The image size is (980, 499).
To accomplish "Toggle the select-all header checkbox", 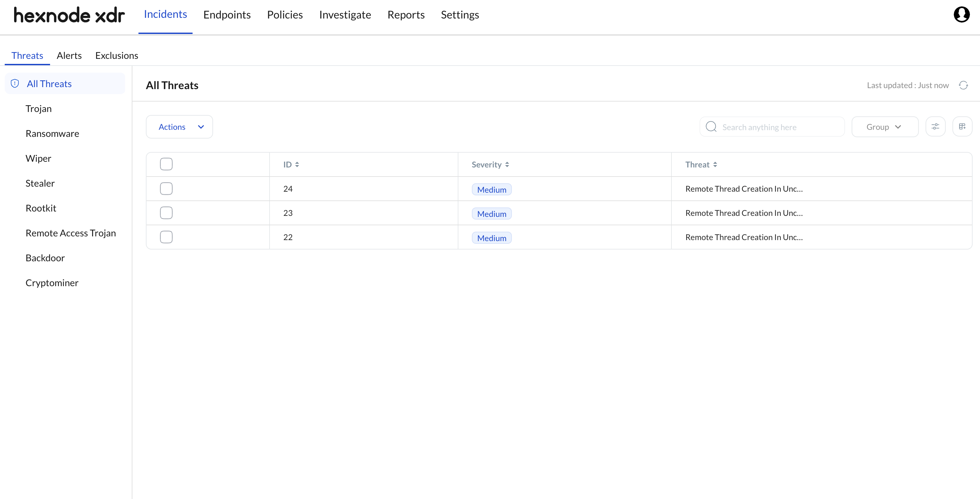I will (166, 164).
